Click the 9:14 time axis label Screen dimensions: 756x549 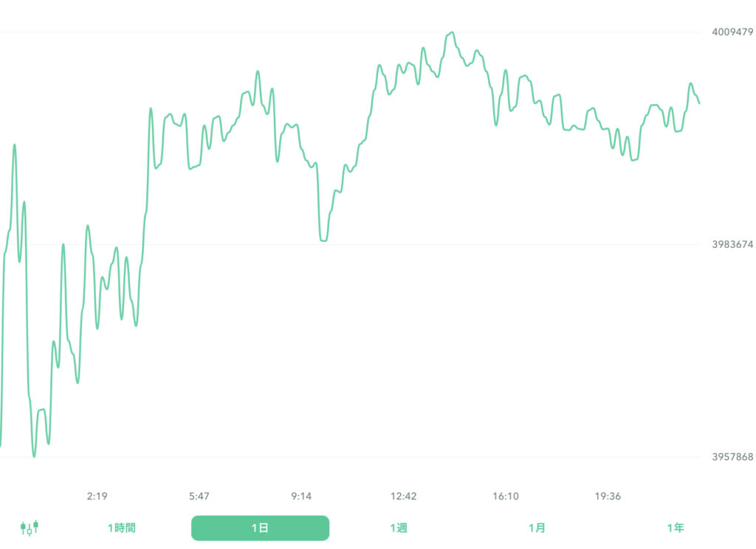pos(301,496)
